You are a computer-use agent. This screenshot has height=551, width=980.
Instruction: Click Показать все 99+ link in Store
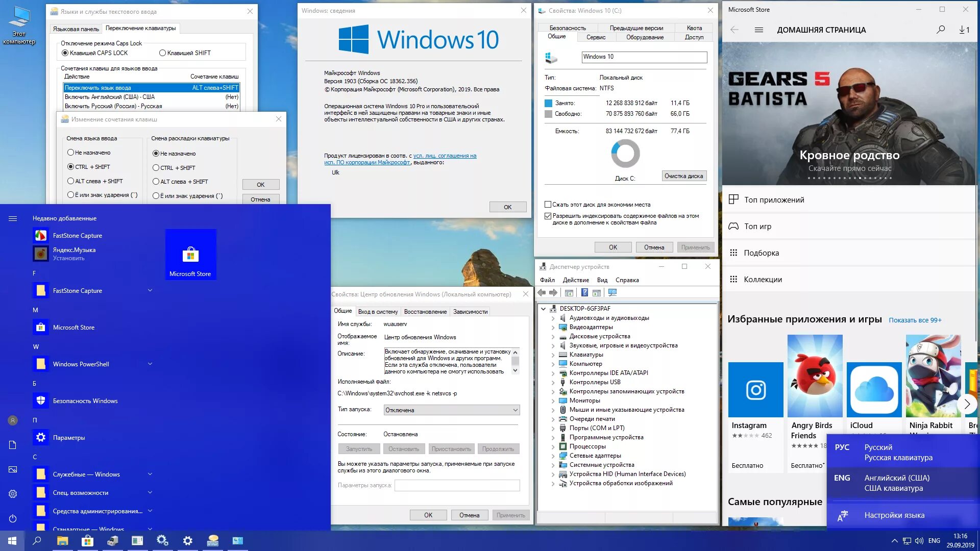915,320
